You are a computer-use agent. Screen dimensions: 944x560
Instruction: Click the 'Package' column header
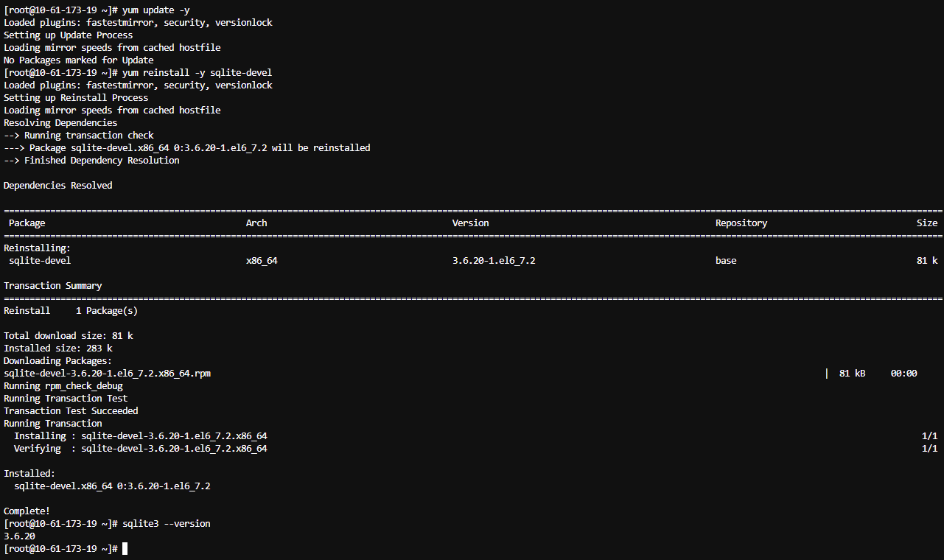click(27, 223)
